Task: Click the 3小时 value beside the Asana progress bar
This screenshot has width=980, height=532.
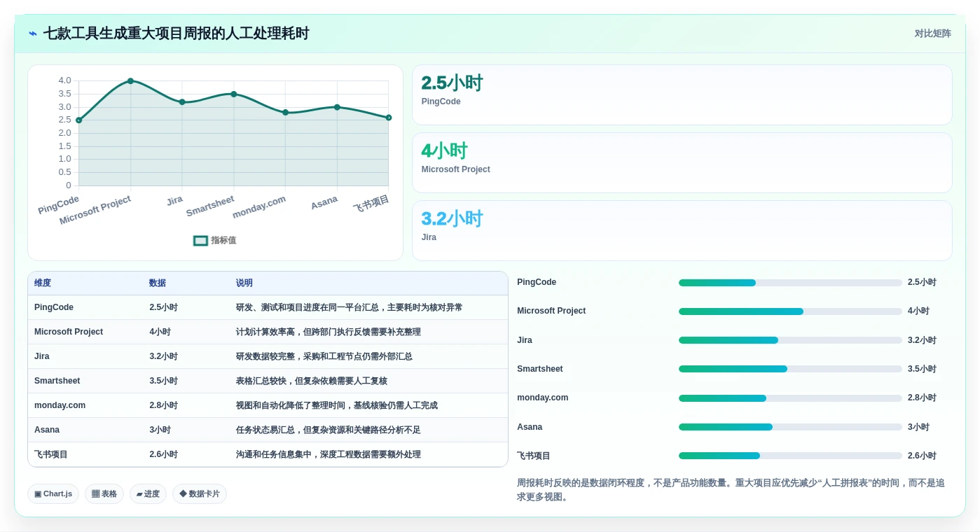Action: [x=918, y=427]
